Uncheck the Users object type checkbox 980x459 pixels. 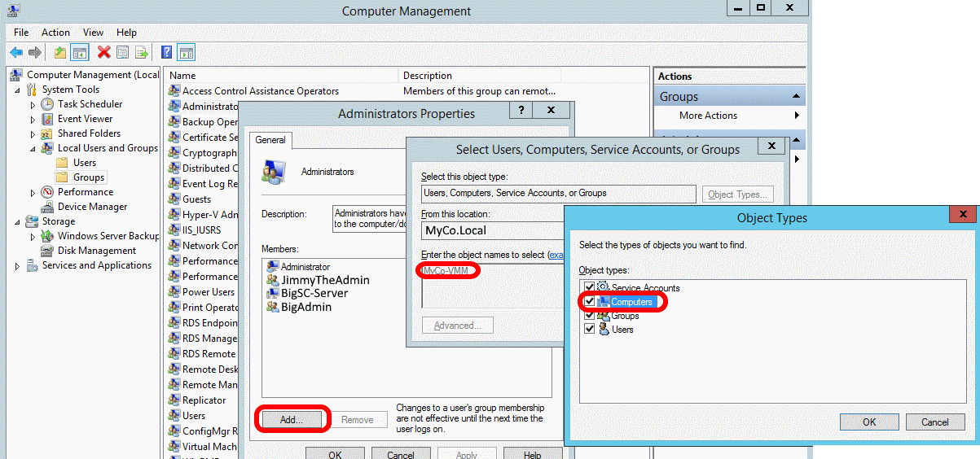click(x=590, y=330)
